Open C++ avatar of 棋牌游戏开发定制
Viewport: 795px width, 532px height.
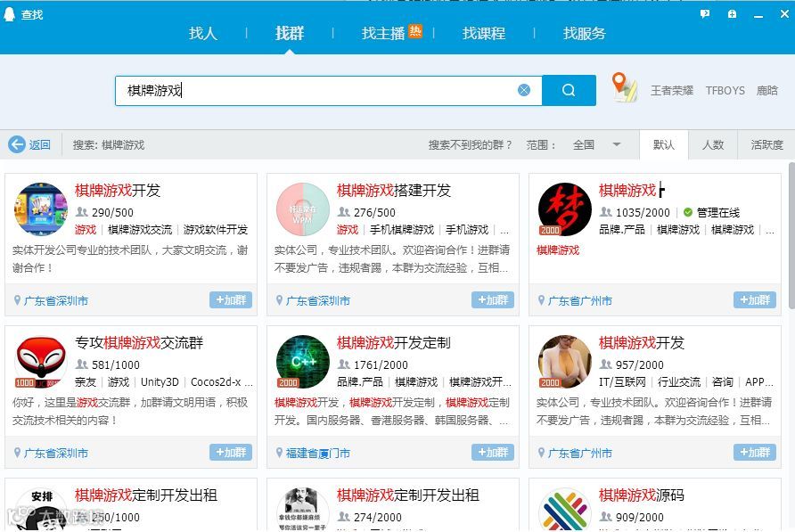tap(303, 362)
